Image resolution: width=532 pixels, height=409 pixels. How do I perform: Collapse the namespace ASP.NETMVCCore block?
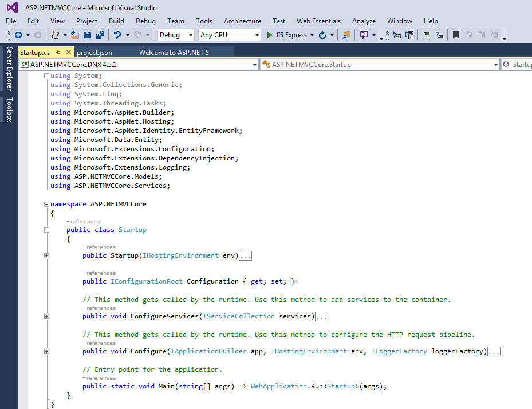[46, 204]
